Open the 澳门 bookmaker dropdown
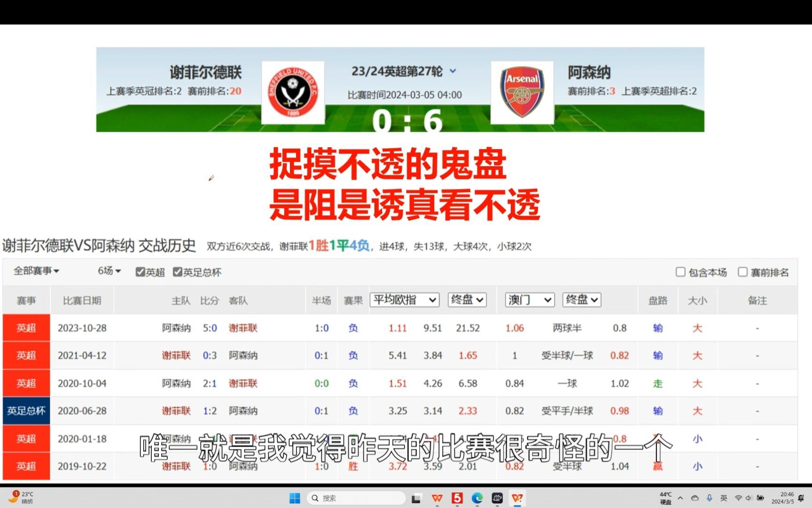Image resolution: width=812 pixels, height=508 pixels. pos(530,300)
